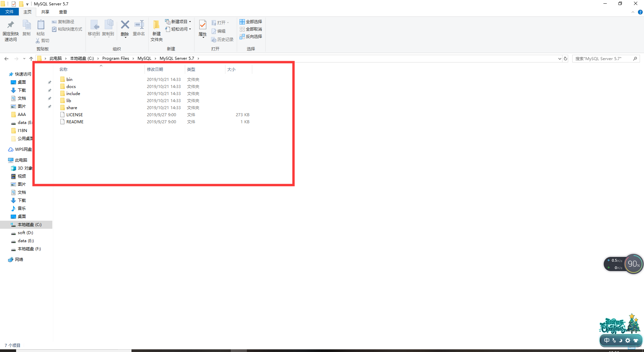Create a New Folder
Image resolution: width=644 pixels, height=352 pixels.
157,31
